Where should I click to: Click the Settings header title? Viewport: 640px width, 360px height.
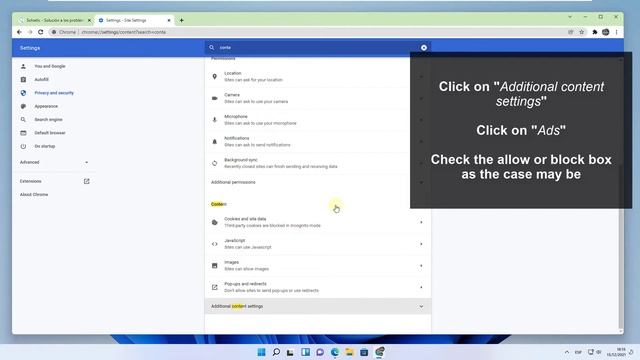(30, 48)
